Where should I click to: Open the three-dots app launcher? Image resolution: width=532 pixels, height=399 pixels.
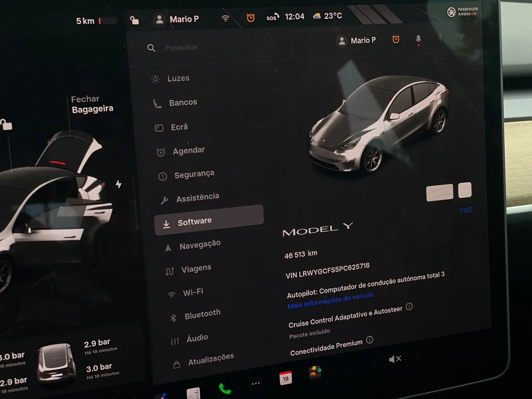(256, 383)
